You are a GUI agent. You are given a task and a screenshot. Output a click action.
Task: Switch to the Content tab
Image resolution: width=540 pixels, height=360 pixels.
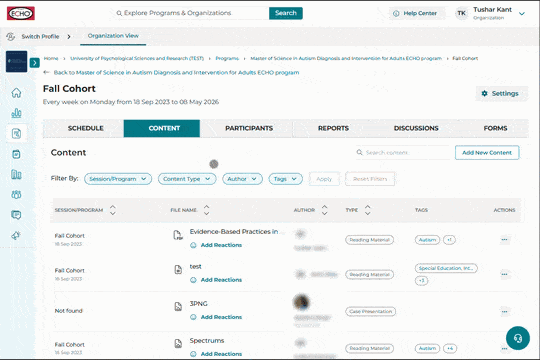click(162, 128)
